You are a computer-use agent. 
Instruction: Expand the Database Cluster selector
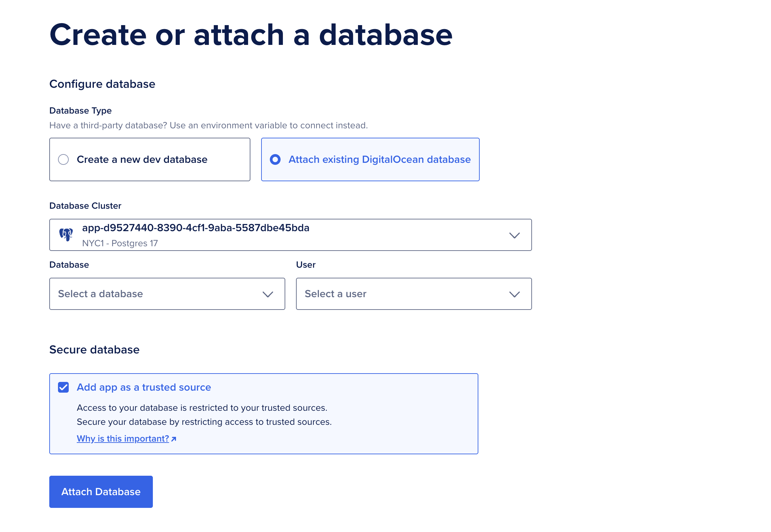[x=290, y=235]
